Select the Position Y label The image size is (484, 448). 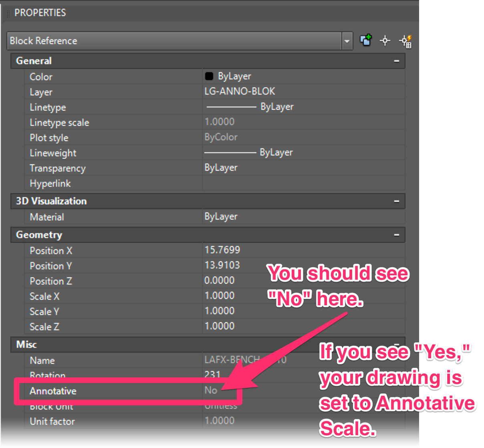[51, 266]
